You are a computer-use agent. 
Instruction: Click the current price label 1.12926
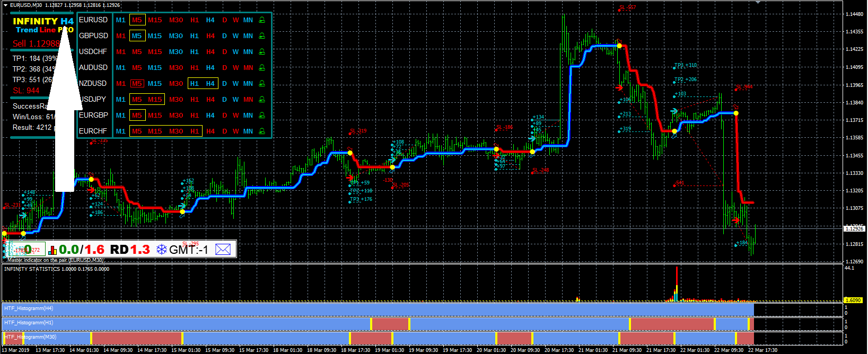(854, 228)
